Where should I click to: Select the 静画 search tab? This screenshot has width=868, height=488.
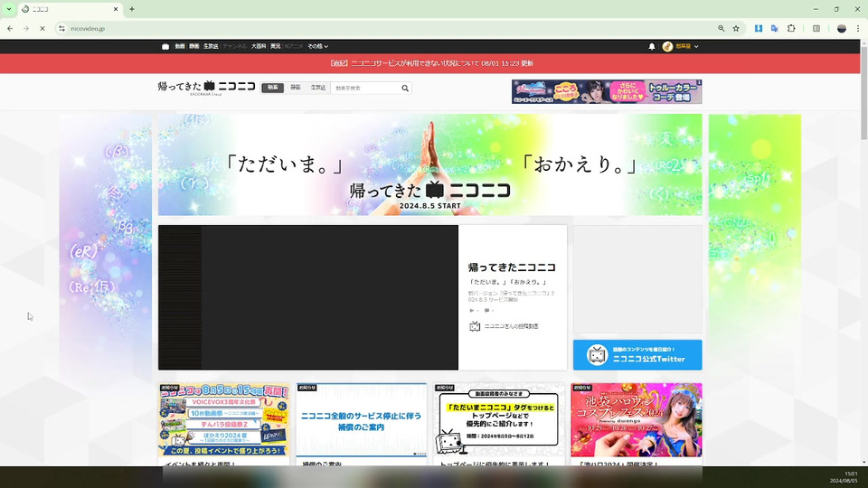coord(296,88)
